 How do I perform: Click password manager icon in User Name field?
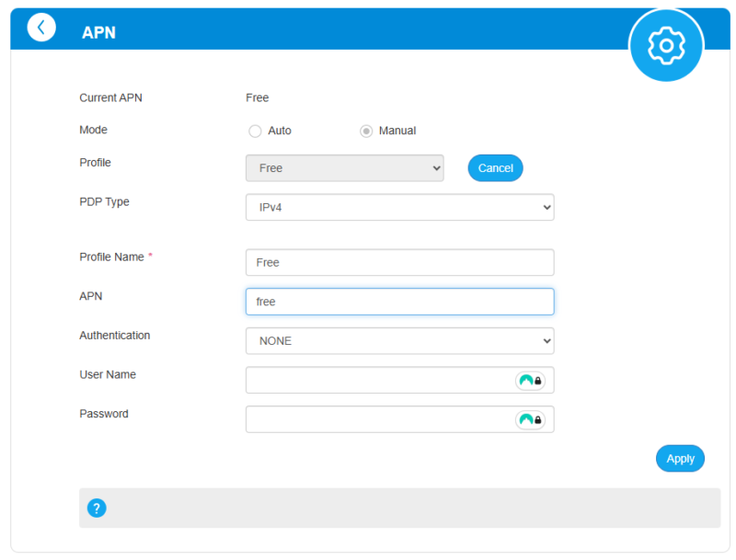pyautogui.click(x=531, y=381)
